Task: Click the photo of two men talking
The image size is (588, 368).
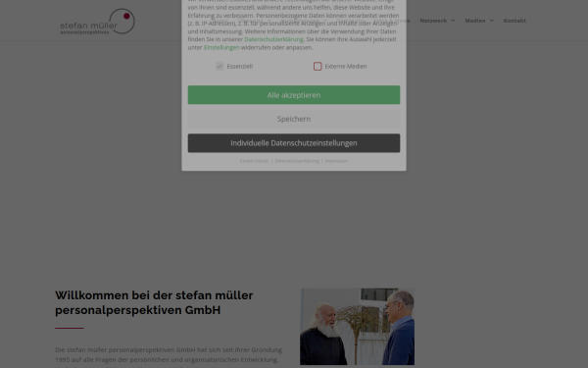Action: click(357, 327)
